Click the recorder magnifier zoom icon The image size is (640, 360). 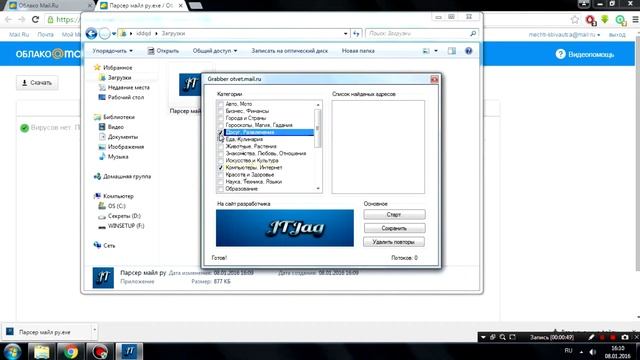(502, 337)
